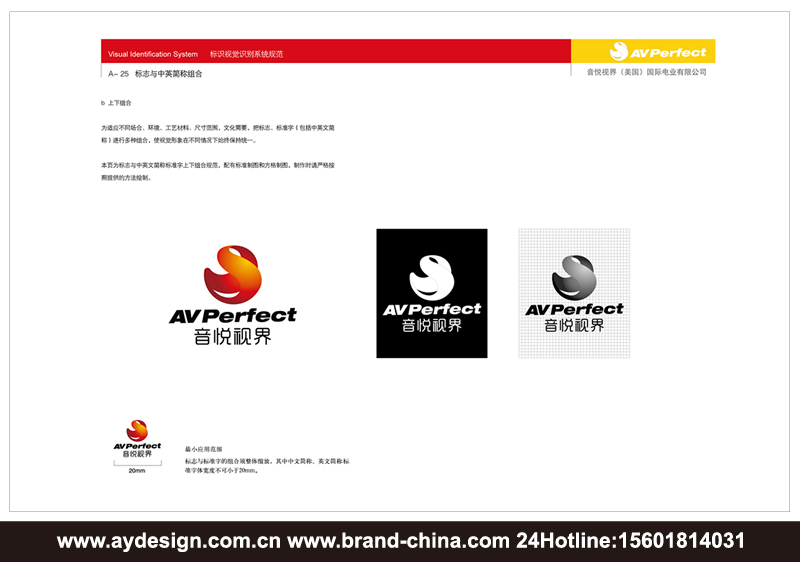Select paragraph starting '为适应不同场合'
Viewport: 800px width, 562px height.
coord(218,134)
